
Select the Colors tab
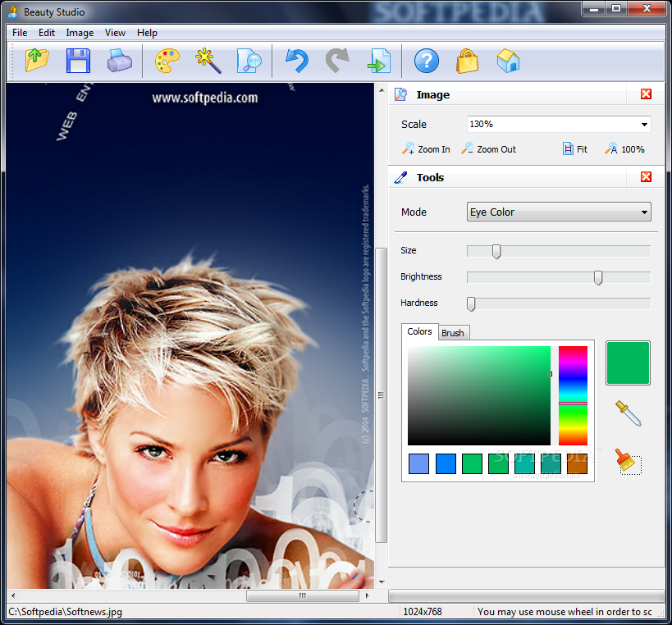click(419, 331)
